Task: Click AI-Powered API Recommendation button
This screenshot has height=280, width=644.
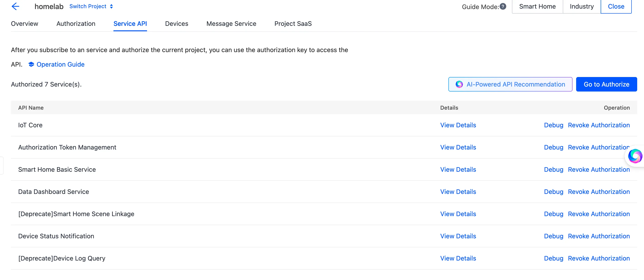Action: point(510,84)
